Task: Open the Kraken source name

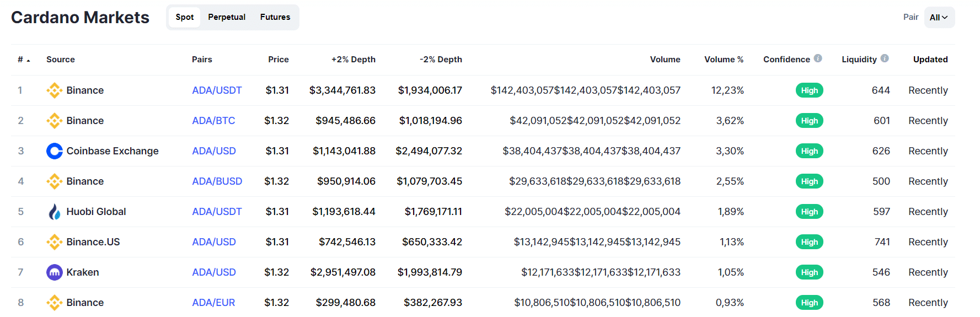Action: pyautogui.click(x=83, y=272)
